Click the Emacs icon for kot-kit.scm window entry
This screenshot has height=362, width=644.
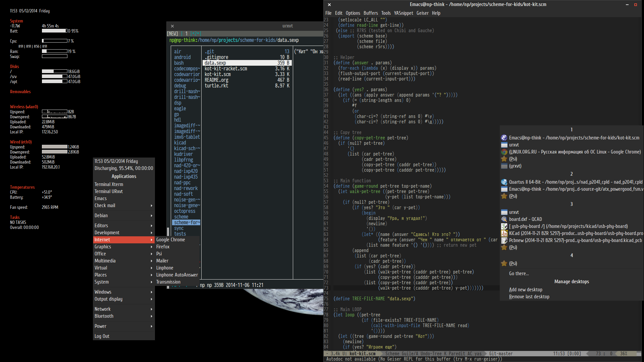(x=504, y=138)
